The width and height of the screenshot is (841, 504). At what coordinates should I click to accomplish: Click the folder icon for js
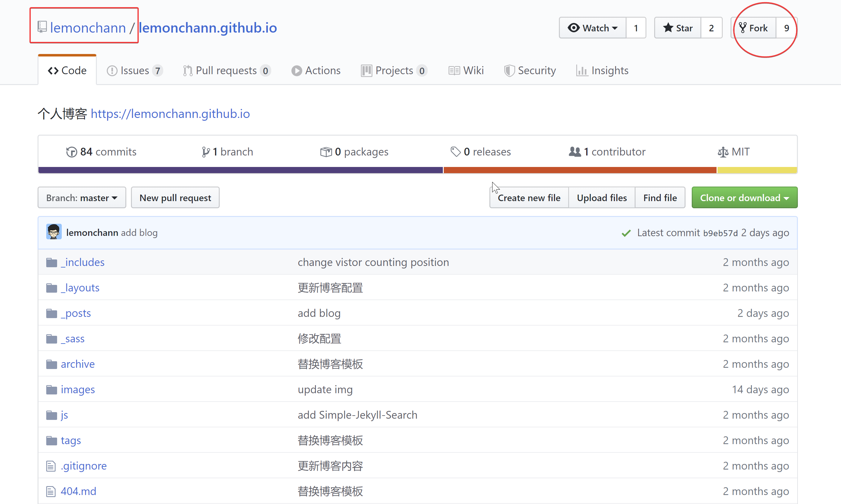pos(52,415)
